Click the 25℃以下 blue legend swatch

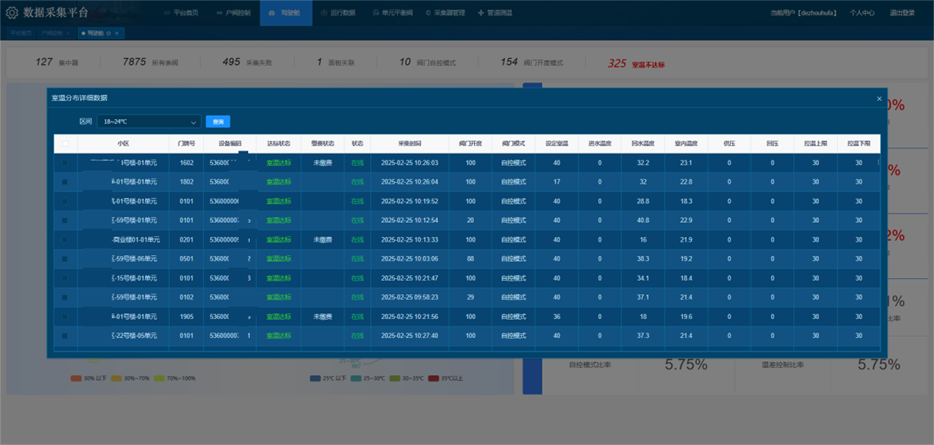(x=315, y=378)
